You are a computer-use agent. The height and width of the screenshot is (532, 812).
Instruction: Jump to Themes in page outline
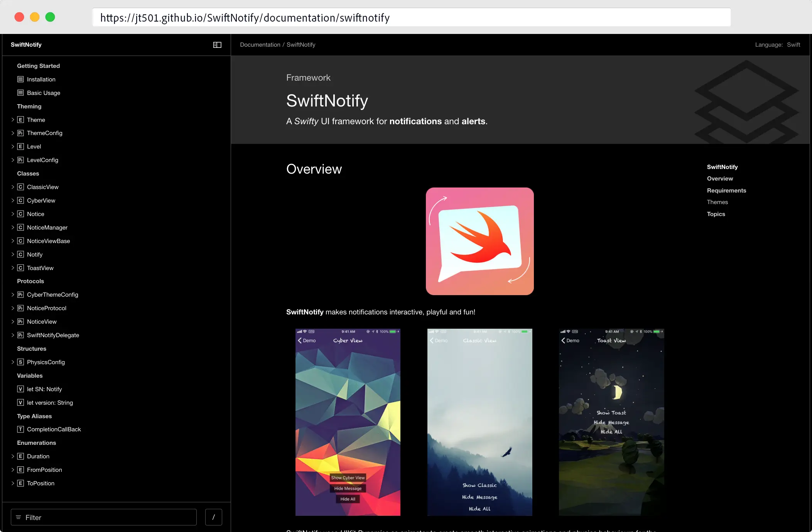coord(717,202)
